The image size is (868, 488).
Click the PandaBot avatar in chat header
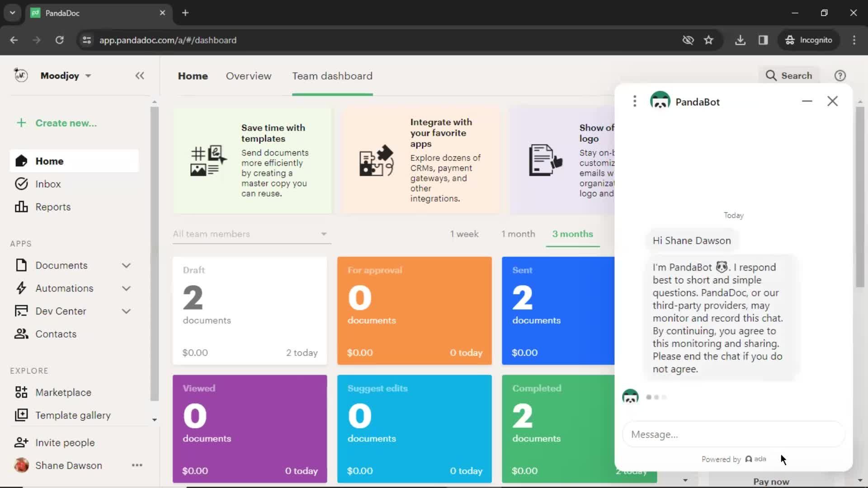660,101
